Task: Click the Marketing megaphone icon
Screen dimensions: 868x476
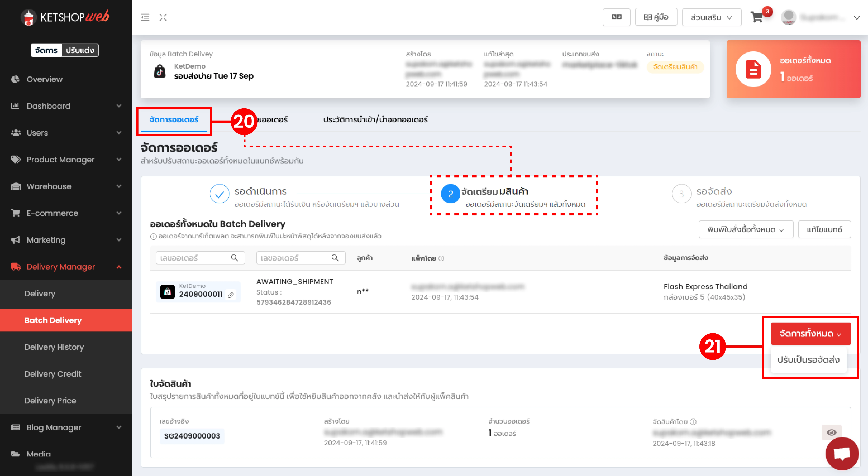Action: pos(15,240)
